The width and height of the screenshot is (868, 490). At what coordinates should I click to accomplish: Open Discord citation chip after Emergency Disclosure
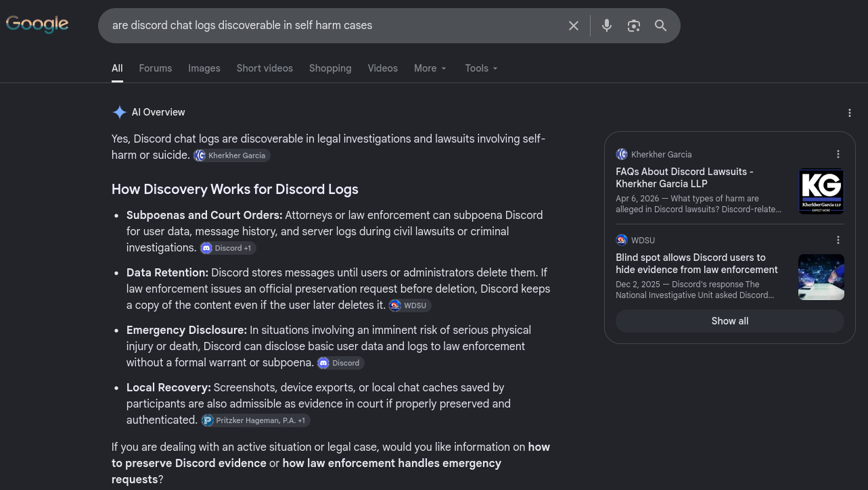[x=340, y=363]
